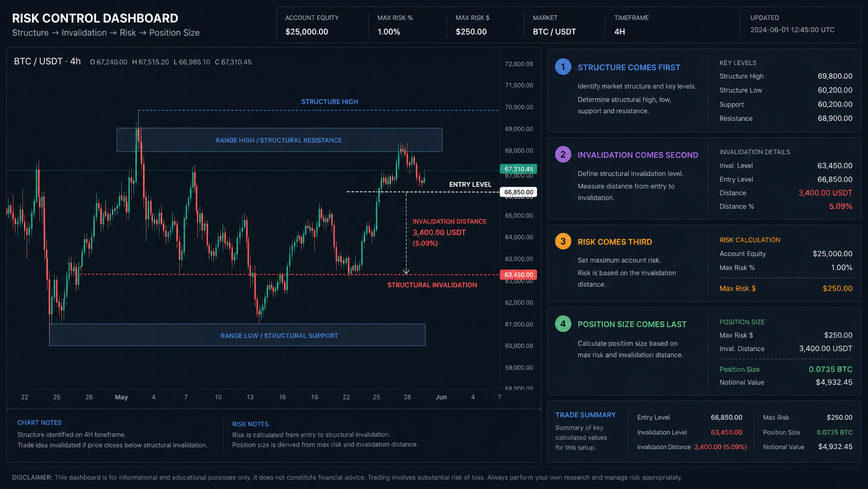Click the Structure Low value 60,200.00

coord(835,90)
